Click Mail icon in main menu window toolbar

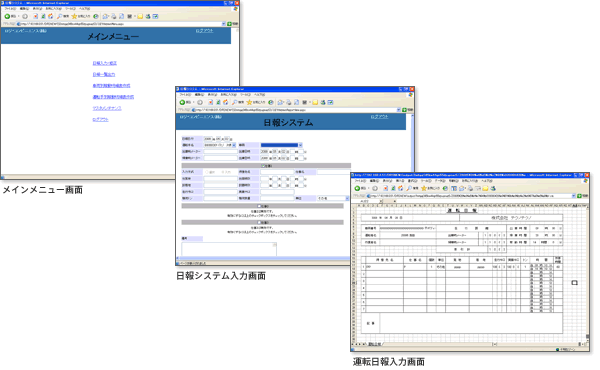(106, 16)
